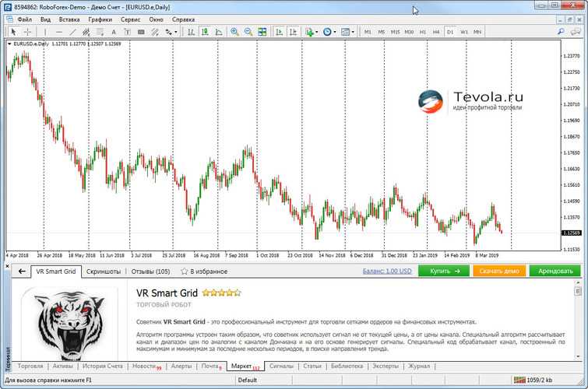588x389 pixels.
Task: Select the equidistant channel tool
Action: pyautogui.click(x=86, y=32)
